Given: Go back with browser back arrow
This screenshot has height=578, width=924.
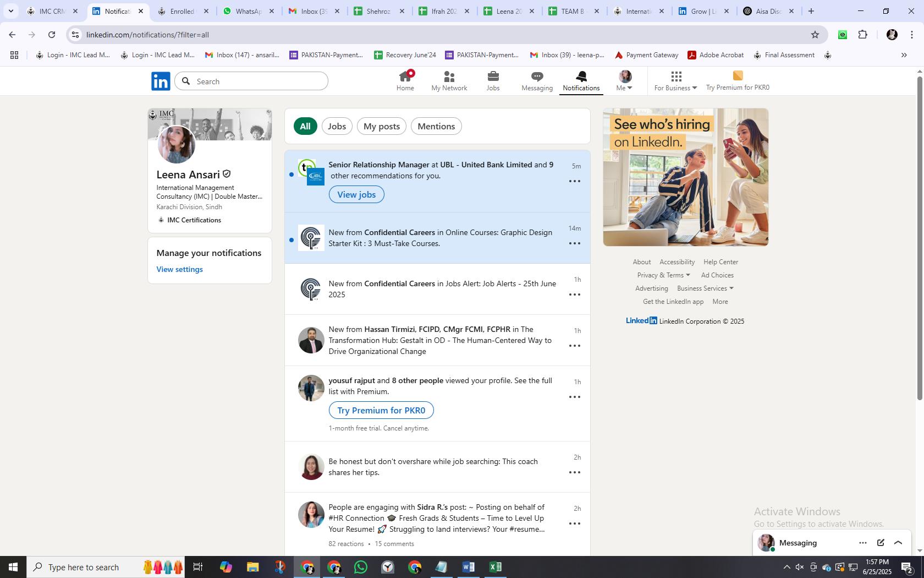Looking at the screenshot, I should pos(12,35).
